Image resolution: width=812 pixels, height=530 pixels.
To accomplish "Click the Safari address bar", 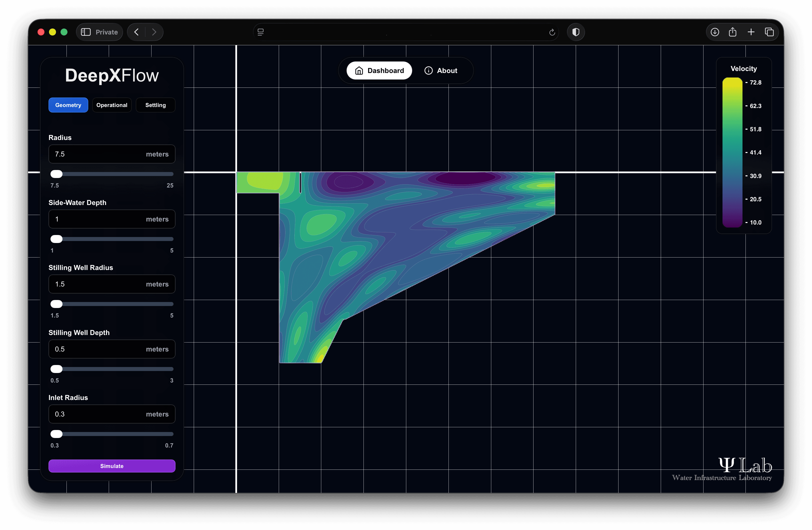I will 406,32.
